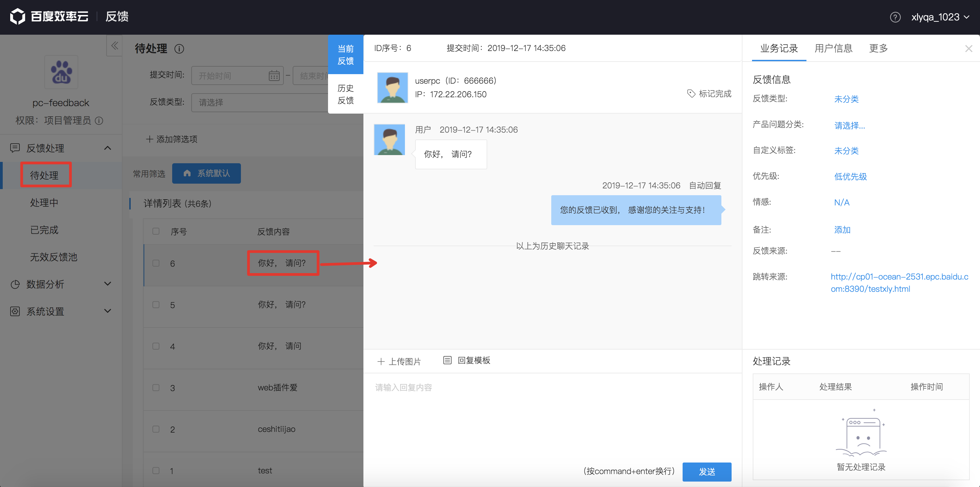
Task: Open 处理中 in sidebar
Action: click(x=44, y=203)
